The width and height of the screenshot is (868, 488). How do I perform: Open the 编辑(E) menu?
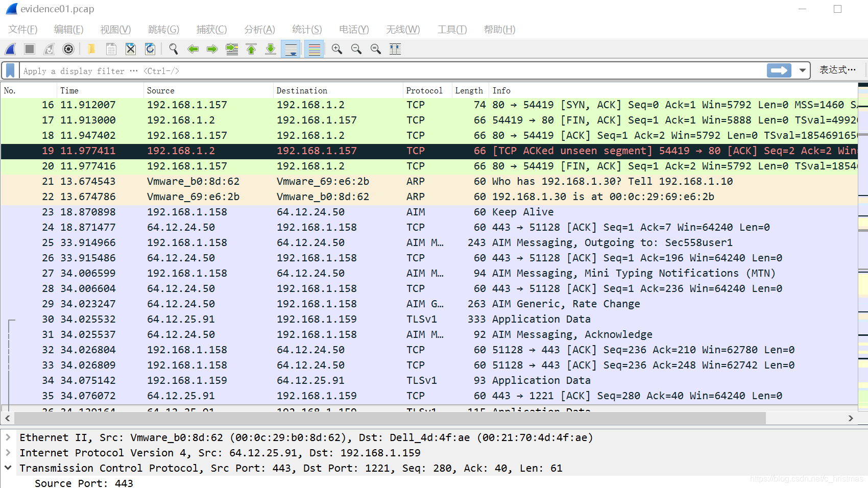(69, 30)
